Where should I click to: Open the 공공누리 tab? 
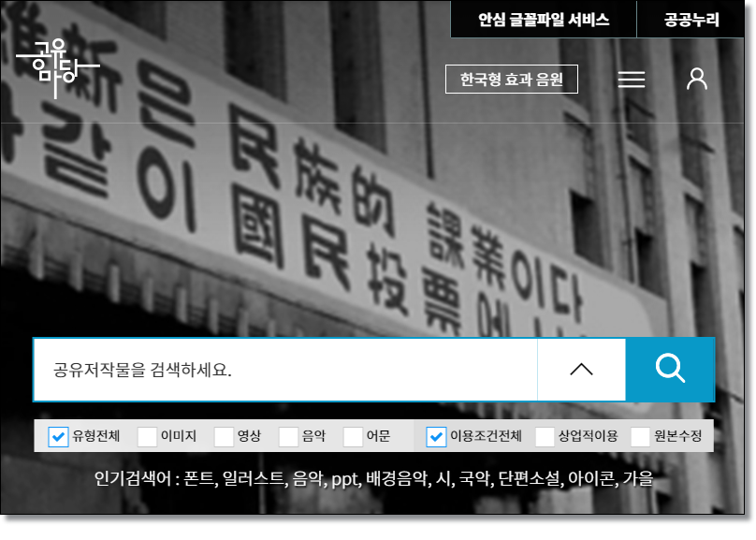point(691,20)
